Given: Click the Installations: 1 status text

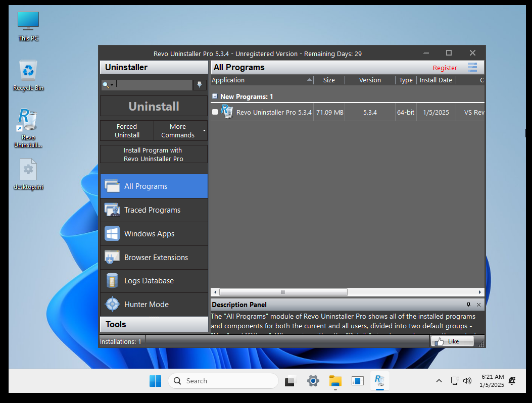Looking at the screenshot, I should pyautogui.click(x=120, y=341).
